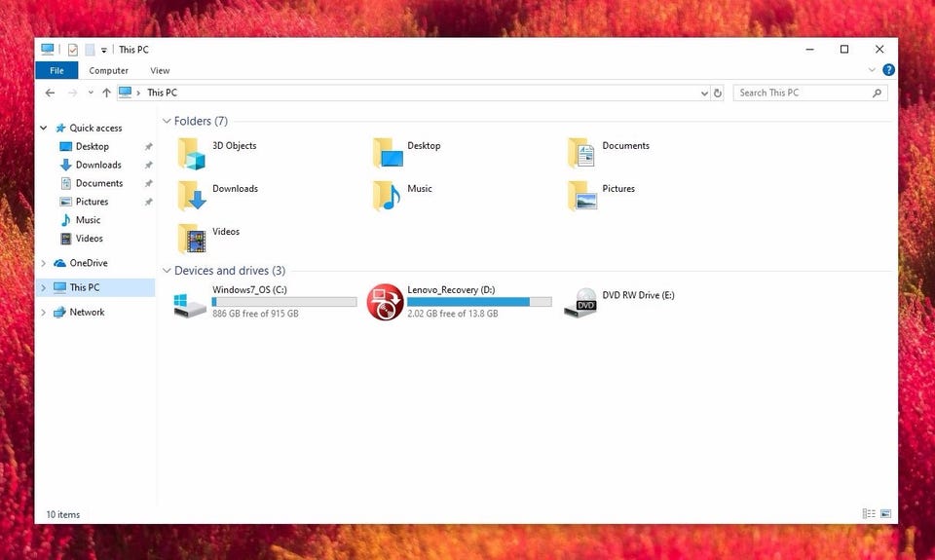The image size is (935, 560).
Task: Expand the This PC tree node
Action: pyautogui.click(x=44, y=287)
